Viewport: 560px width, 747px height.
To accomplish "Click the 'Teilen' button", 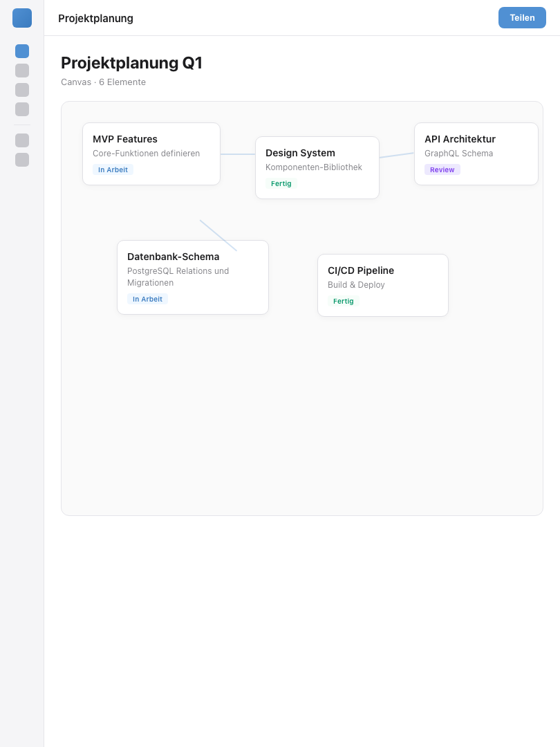I will (x=522, y=18).
